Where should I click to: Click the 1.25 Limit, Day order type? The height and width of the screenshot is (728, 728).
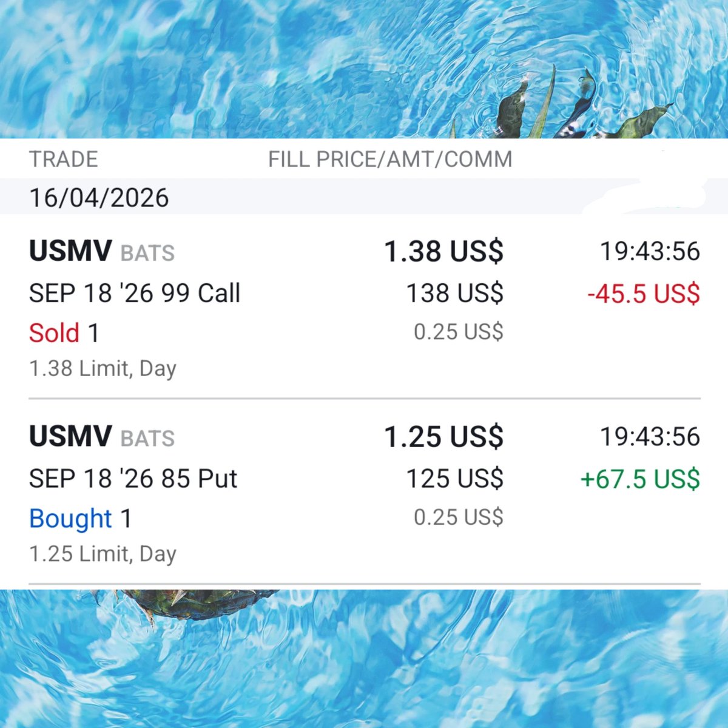pyautogui.click(x=103, y=554)
